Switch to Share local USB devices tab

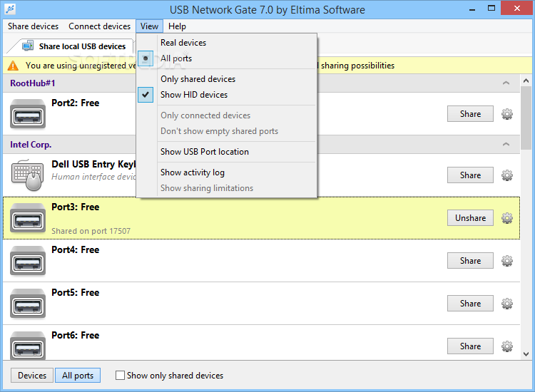[x=74, y=46]
